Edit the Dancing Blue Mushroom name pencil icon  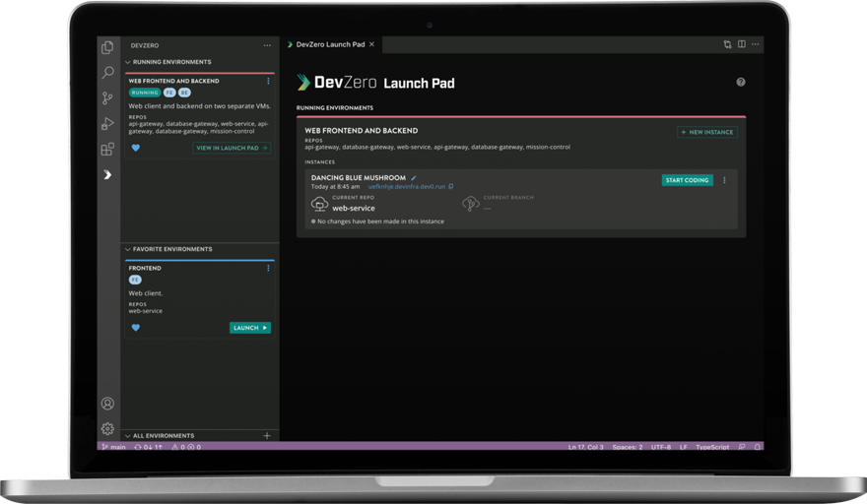(x=414, y=178)
